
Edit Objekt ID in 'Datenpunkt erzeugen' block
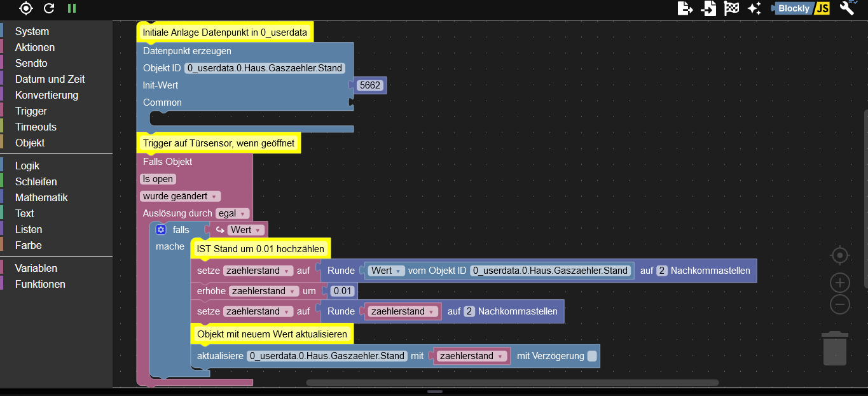point(265,68)
